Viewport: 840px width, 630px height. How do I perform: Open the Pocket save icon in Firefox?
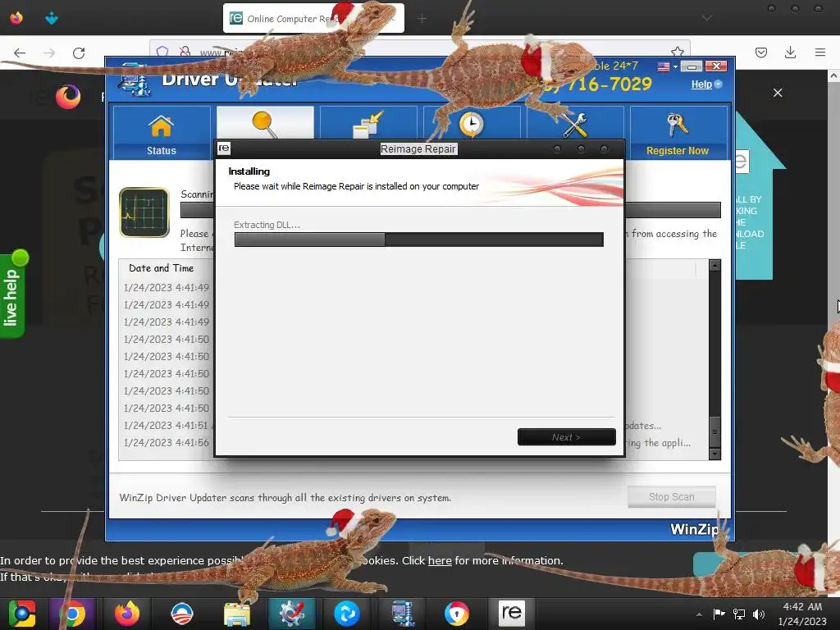[760, 52]
